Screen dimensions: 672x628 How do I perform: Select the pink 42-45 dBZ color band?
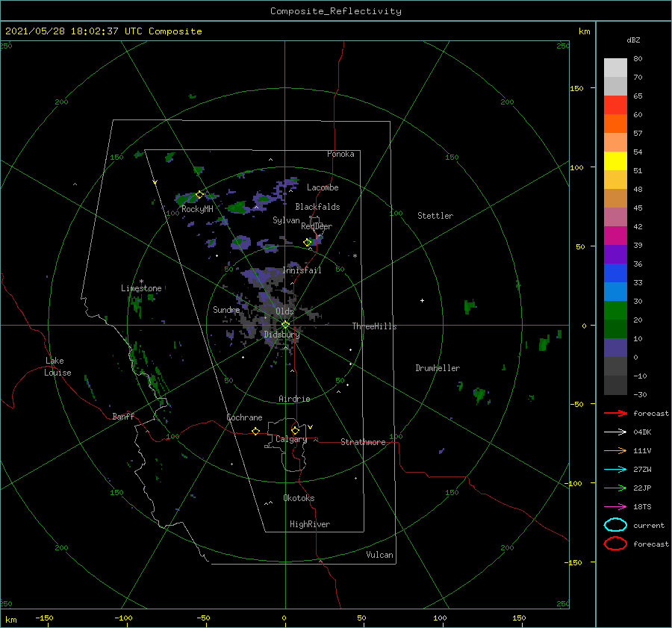click(615, 217)
